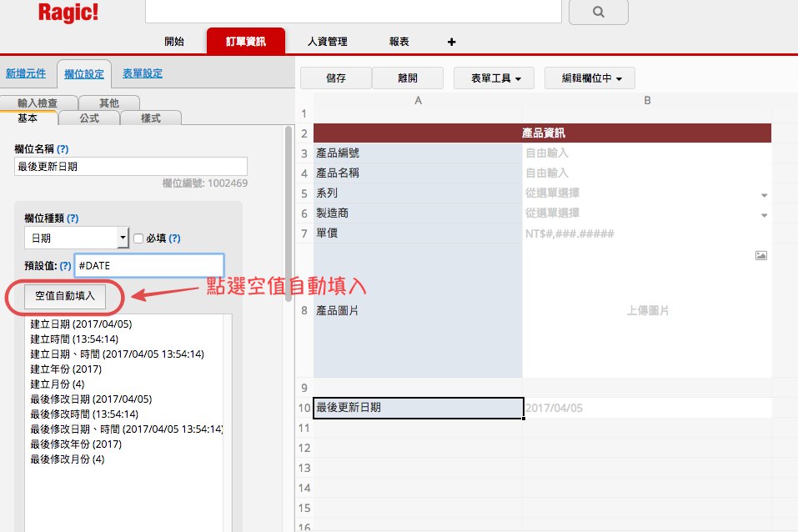Screen dimensions: 798x532
Task: Expand the 表單工具 dropdown menu
Action: (496, 78)
